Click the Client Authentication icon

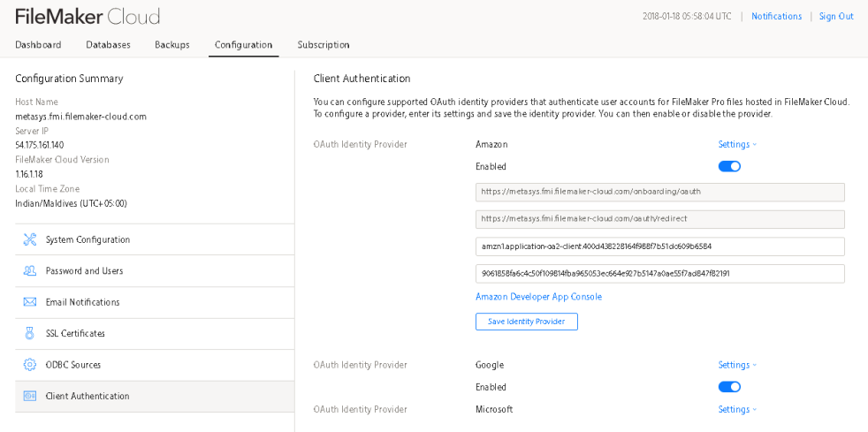(29, 397)
